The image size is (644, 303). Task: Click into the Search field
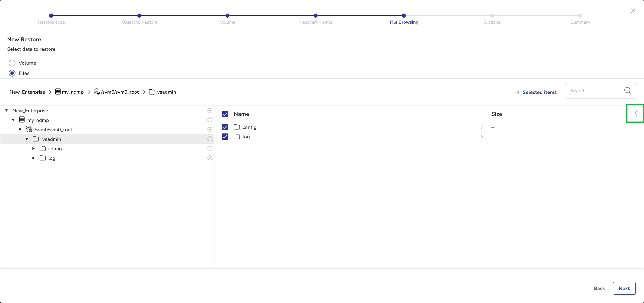[594, 91]
